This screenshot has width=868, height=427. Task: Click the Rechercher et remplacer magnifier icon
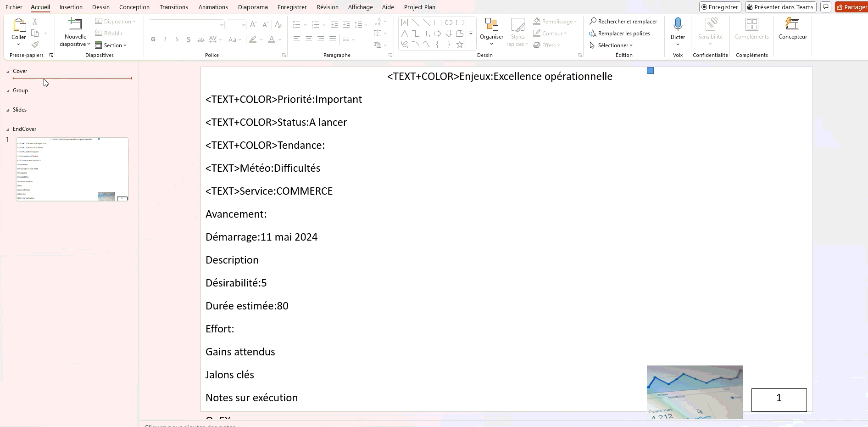coord(593,21)
